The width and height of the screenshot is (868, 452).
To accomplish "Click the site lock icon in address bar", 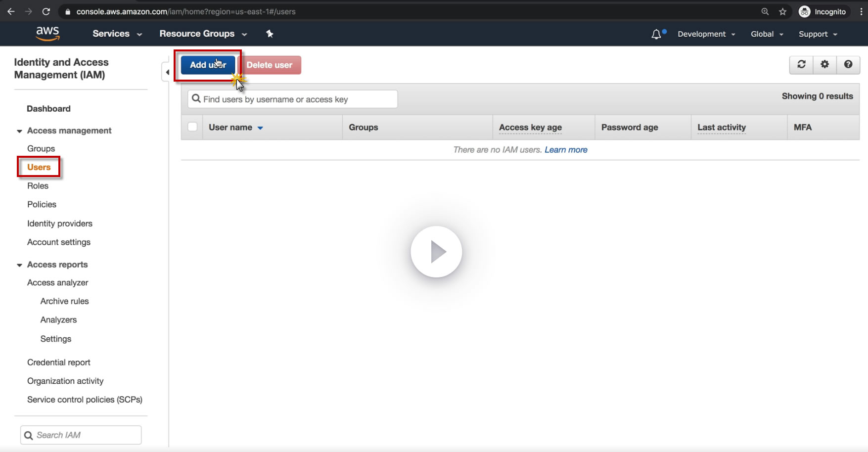I will 68,12.
